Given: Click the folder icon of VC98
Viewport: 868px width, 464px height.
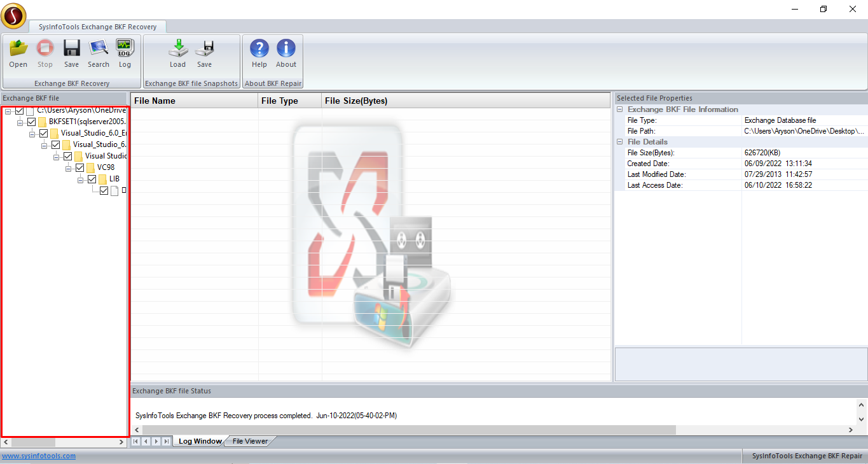Looking at the screenshot, I should point(90,168).
